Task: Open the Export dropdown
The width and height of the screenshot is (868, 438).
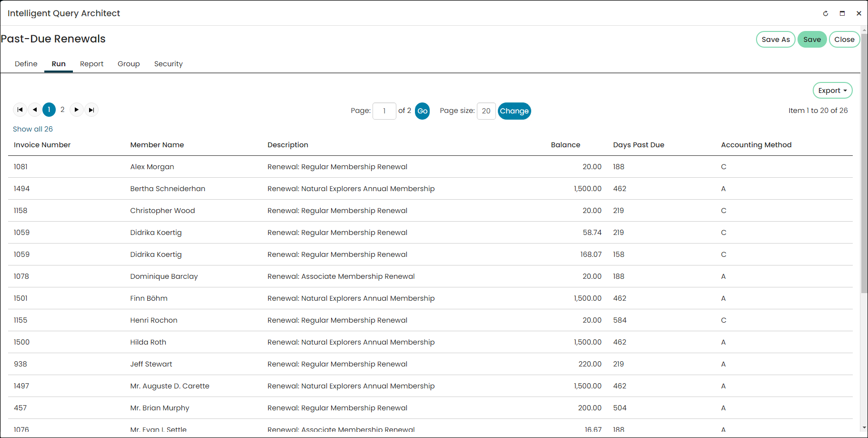Action: pyautogui.click(x=832, y=91)
